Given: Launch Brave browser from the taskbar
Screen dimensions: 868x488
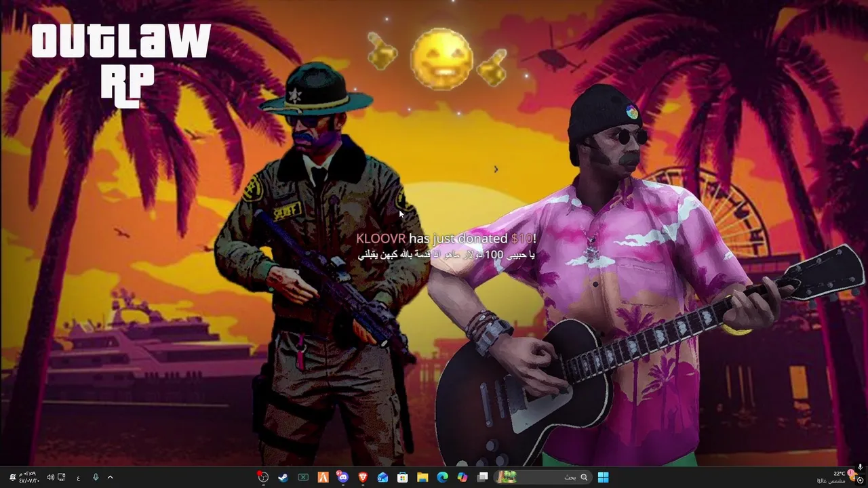Looking at the screenshot, I should (363, 477).
